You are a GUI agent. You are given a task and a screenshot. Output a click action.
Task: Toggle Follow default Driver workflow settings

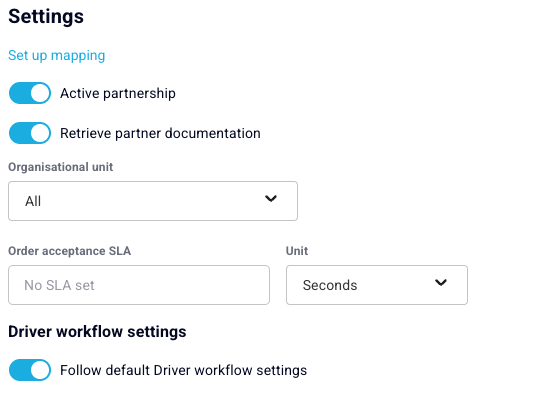30,370
